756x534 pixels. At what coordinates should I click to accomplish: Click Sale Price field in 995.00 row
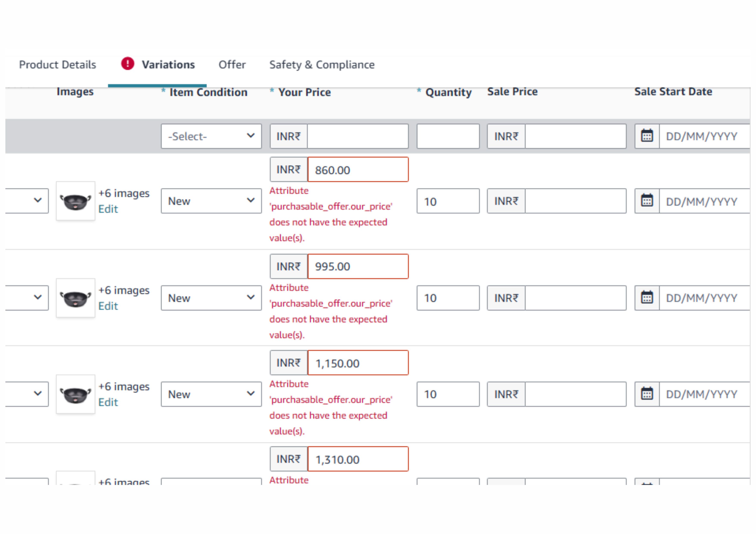click(576, 298)
